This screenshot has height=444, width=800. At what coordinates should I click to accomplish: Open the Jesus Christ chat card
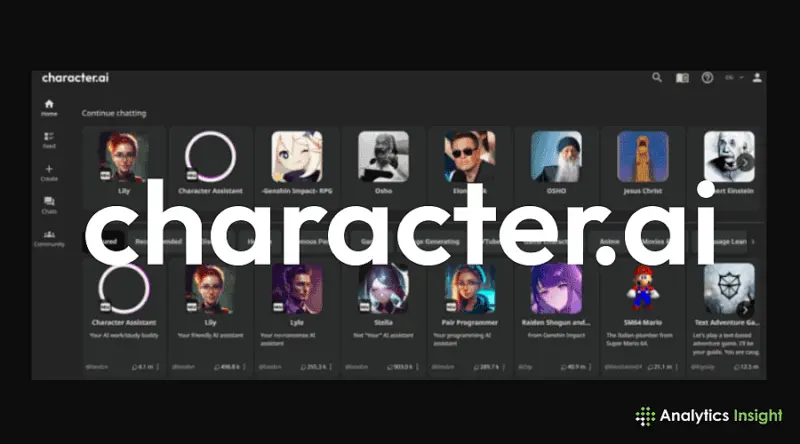point(642,166)
